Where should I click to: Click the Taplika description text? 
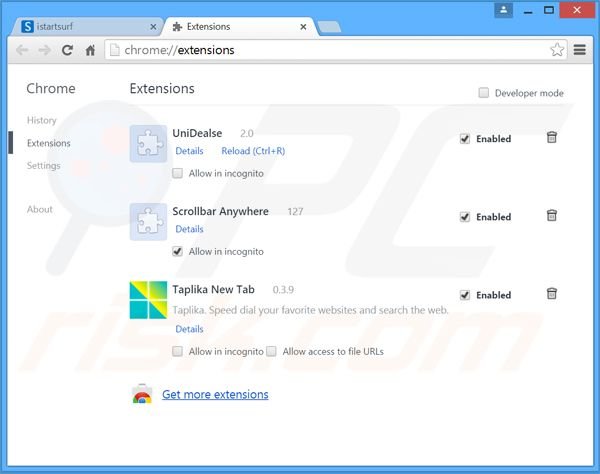[310, 310]
